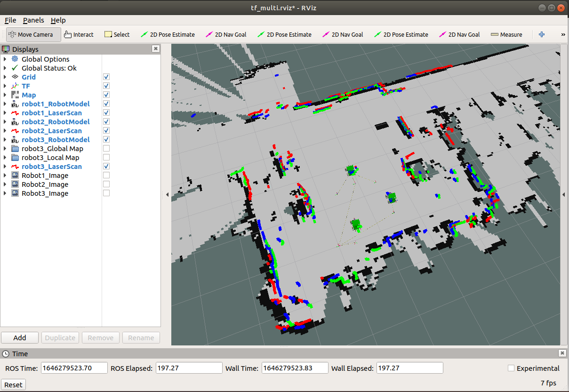Image resolution: width=569 pixels, height=392 pixels.
Task: Click the ROS Elapsed value field
Action: (x=189, y=368)
